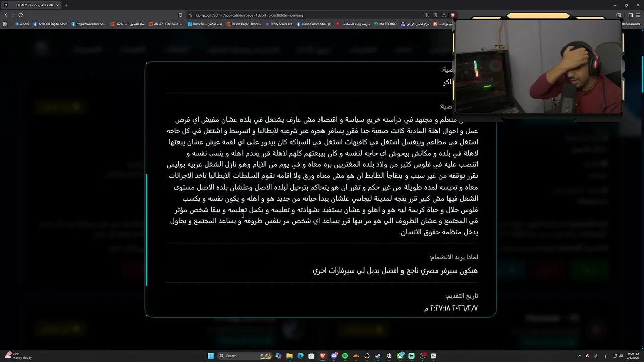Viewport: 644px width, 362px height.
Task: Show hidden tray icons chevron
Action: pos(579,356)
